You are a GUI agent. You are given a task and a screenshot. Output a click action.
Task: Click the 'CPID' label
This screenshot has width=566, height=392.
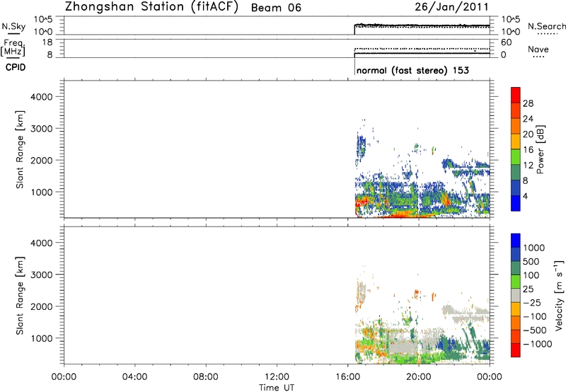(x=16, y=67)
